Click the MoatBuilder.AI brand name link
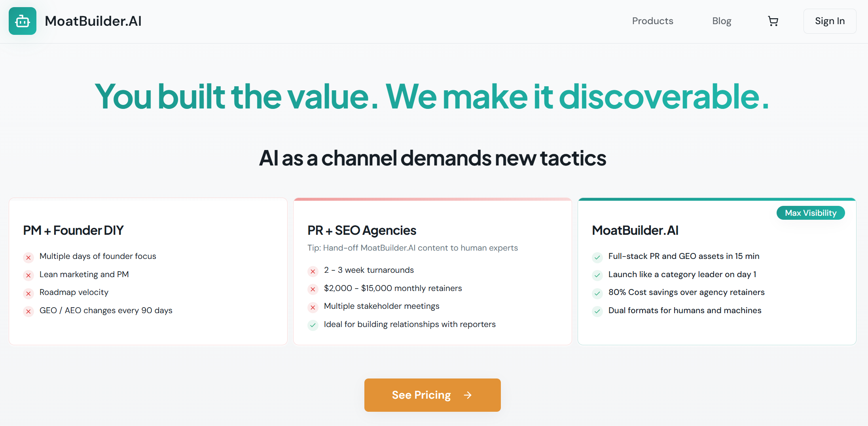Viewport: 868px width, 426px height. pyautogui.click(x=93, y=21)
